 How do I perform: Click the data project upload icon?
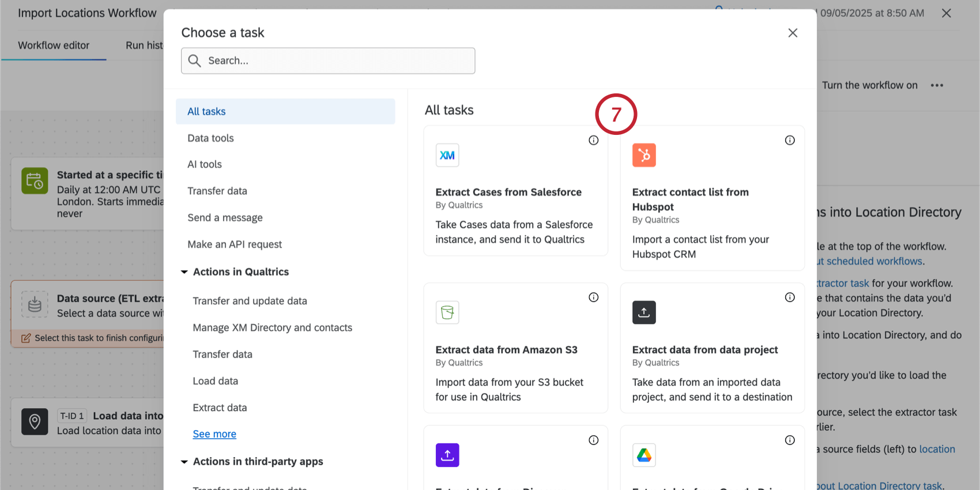point(644,312)
